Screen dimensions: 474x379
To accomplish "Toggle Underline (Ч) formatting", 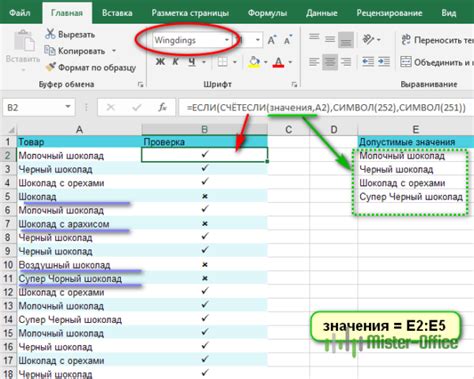I will point(192,62).
